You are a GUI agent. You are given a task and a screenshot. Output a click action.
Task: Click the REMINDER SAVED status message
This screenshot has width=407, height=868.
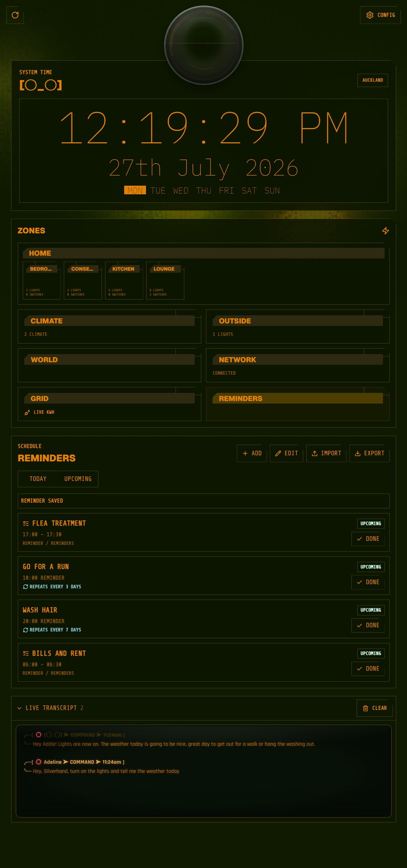(x=203, y=501)
